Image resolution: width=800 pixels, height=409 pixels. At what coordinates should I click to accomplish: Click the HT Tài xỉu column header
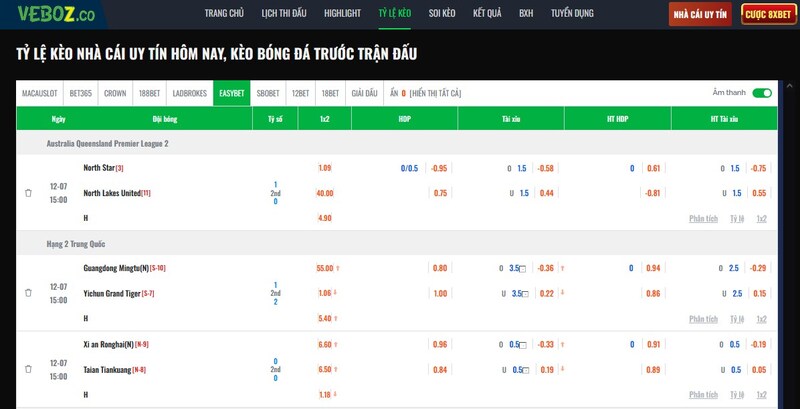coord(724,119)
